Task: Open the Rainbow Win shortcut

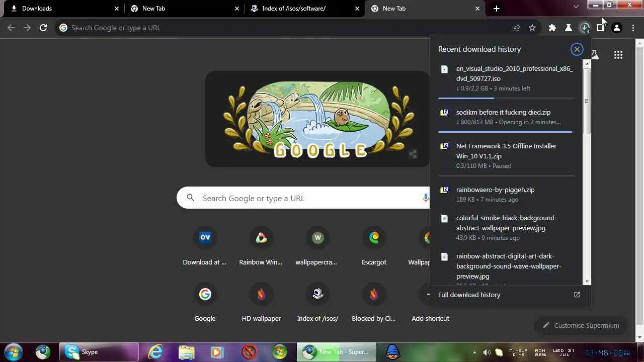Action: pyautogui.click(x=261, y=245)
